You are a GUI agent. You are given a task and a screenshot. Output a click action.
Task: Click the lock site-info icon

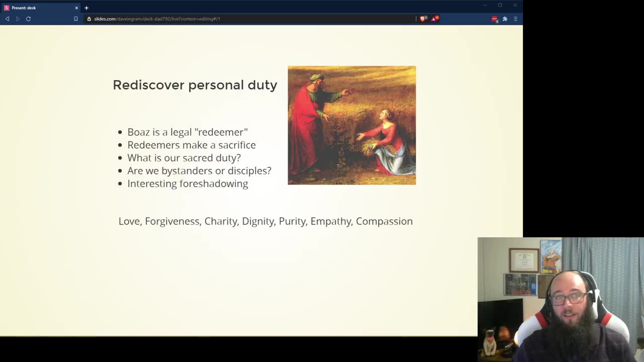(89, 19)
